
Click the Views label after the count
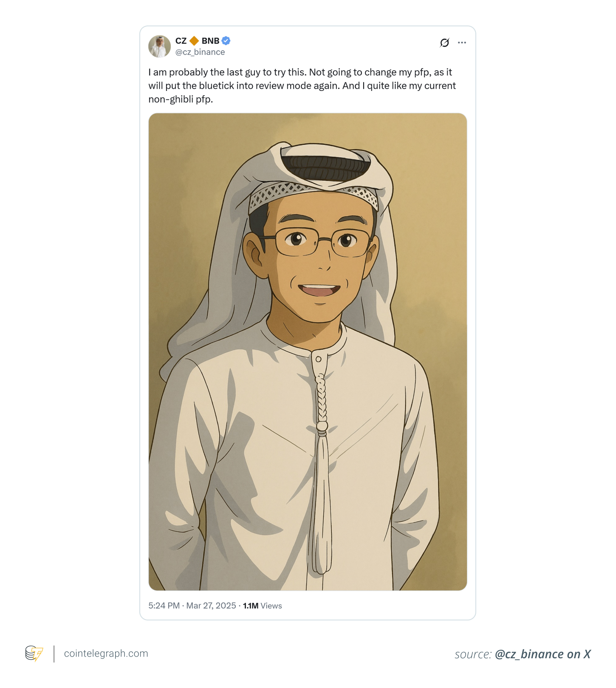click(271, 606)
